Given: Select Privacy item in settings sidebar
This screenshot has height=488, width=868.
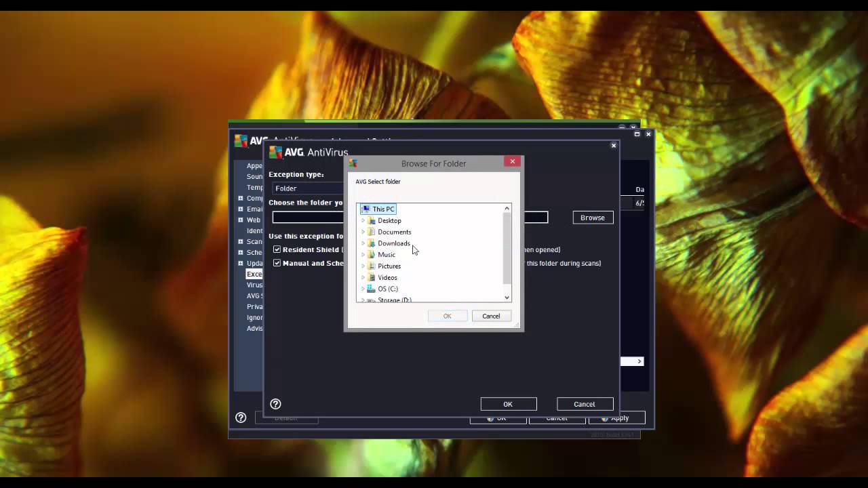Looking at the screenshot, I should [x=254, y=306].
